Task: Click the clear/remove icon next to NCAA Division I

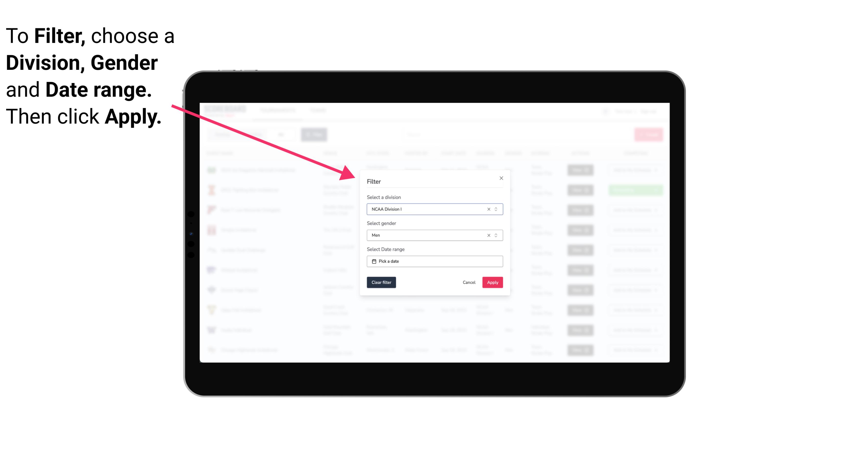Action: 488,209
